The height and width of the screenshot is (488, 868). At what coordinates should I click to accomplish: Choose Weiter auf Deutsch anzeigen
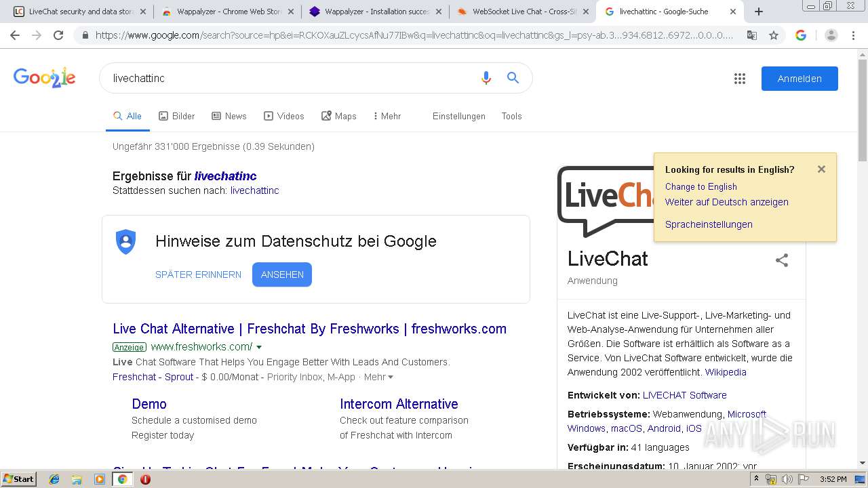click(727, 202)
